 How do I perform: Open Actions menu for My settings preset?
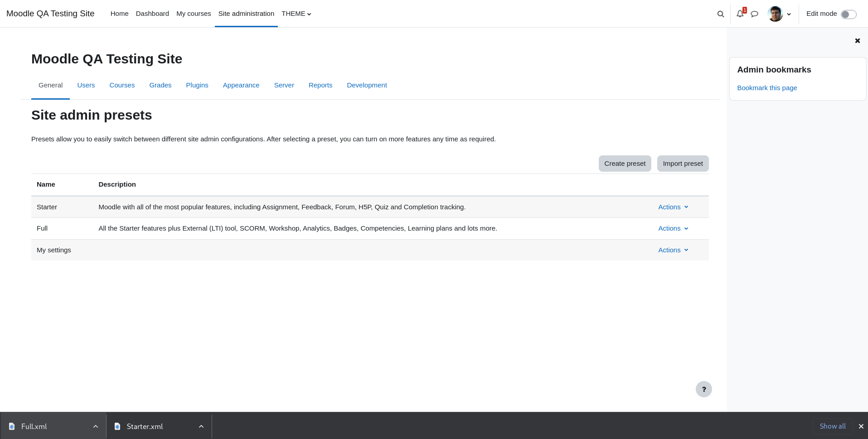tap(674, 250)
